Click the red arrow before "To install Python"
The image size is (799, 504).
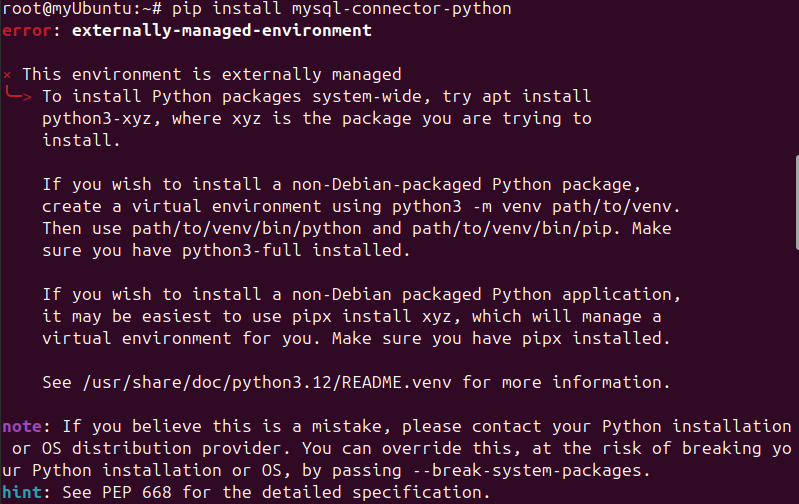pyautogui.click(x=20, y=96)
